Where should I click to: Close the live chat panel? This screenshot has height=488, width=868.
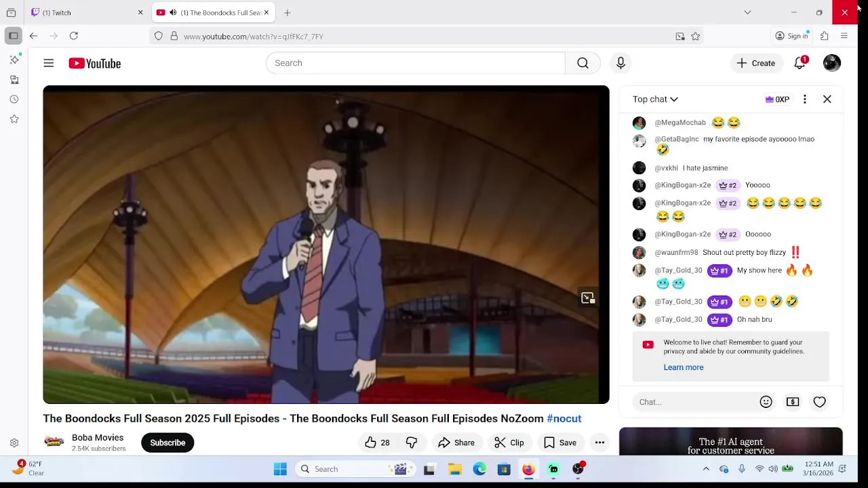click(827, 99)
